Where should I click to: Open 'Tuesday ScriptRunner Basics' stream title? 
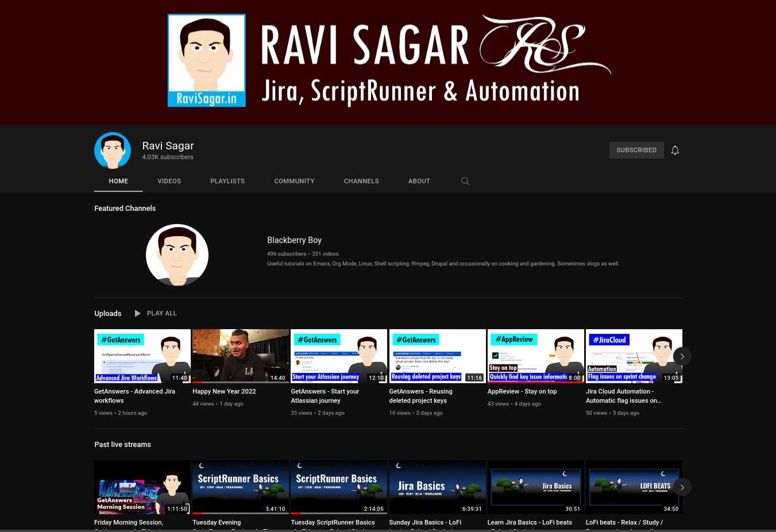(x=333, y=523)
